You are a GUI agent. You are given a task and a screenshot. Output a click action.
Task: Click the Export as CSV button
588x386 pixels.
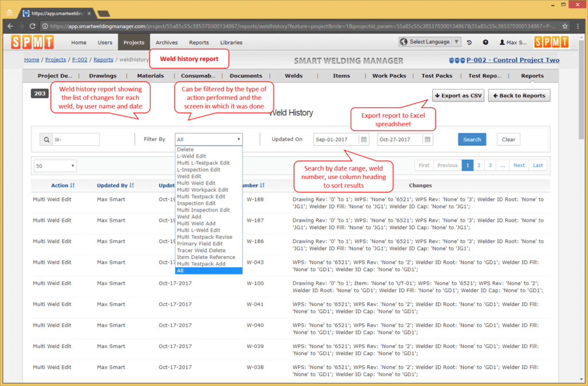click(458, 96)
